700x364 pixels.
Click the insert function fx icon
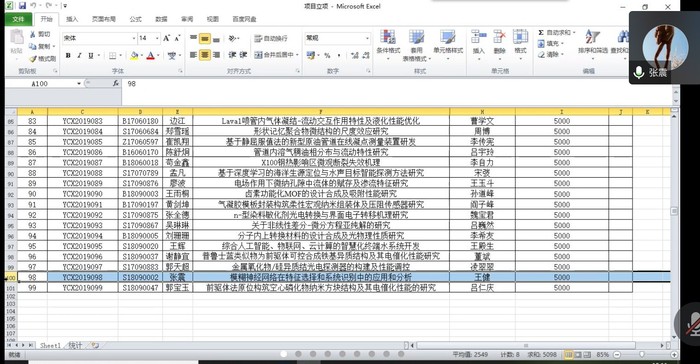pyautogui.click(x=116, y=84)
